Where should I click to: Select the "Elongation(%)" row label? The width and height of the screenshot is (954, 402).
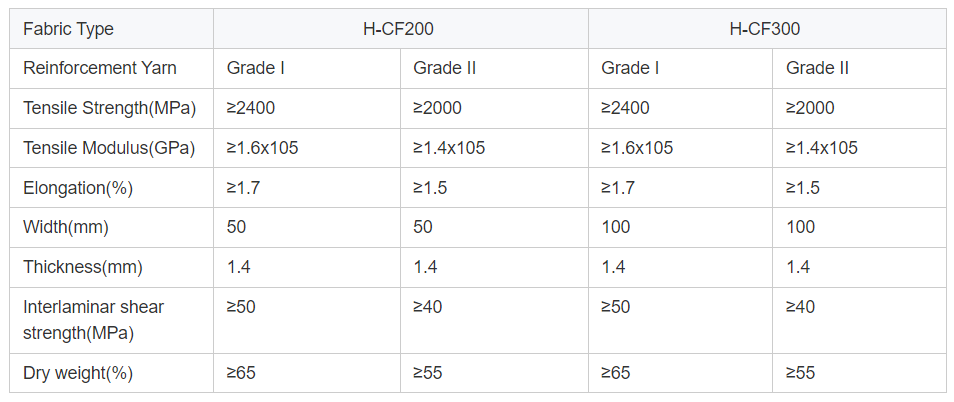[78, 187]
